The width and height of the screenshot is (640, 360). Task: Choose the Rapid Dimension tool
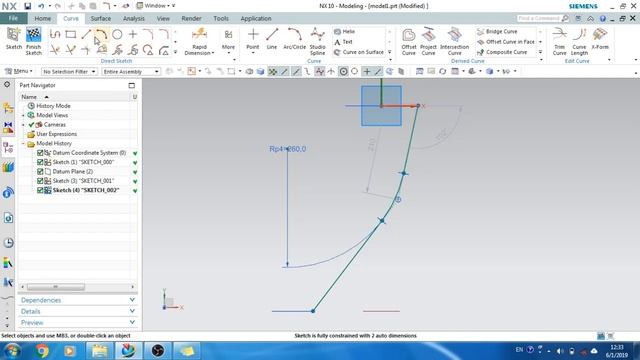click(x=199, y=41)
